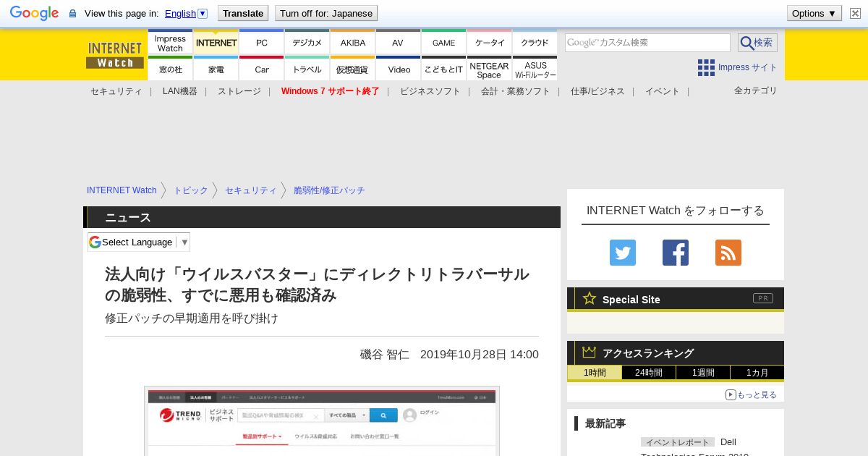Select 24時間 ranking tab
This screenshot has height=456, width=868.
[649, 373]
